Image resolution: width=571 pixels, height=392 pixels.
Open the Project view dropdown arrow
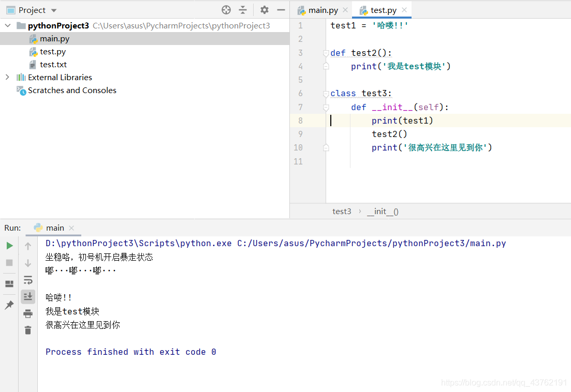[54, 10]
